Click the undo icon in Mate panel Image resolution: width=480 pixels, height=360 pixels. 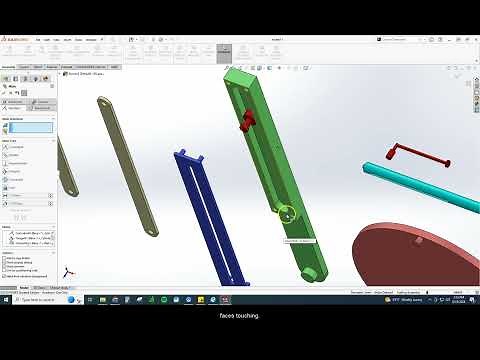pyautogui.click(x=17, y=93)
